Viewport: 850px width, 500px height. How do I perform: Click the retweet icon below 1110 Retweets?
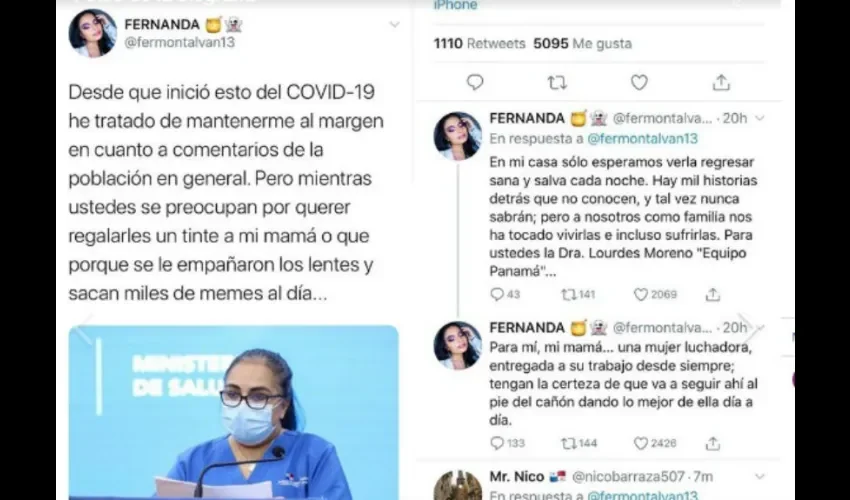pyautogui.click(x=557, y=82)
